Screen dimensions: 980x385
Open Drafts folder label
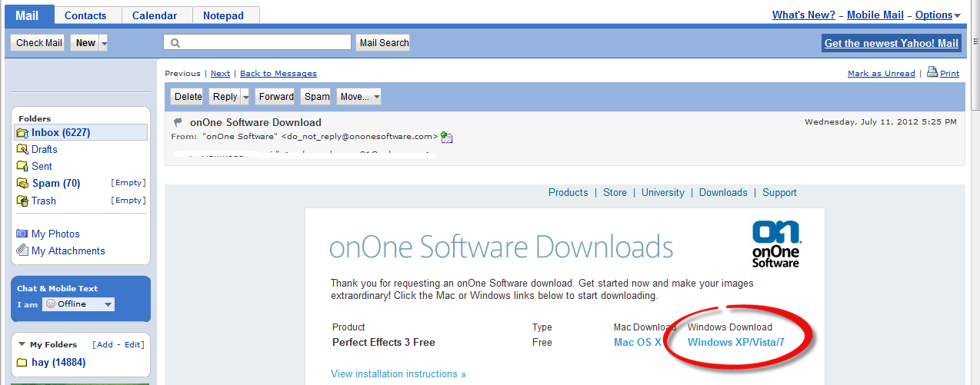tap(45, 150)
